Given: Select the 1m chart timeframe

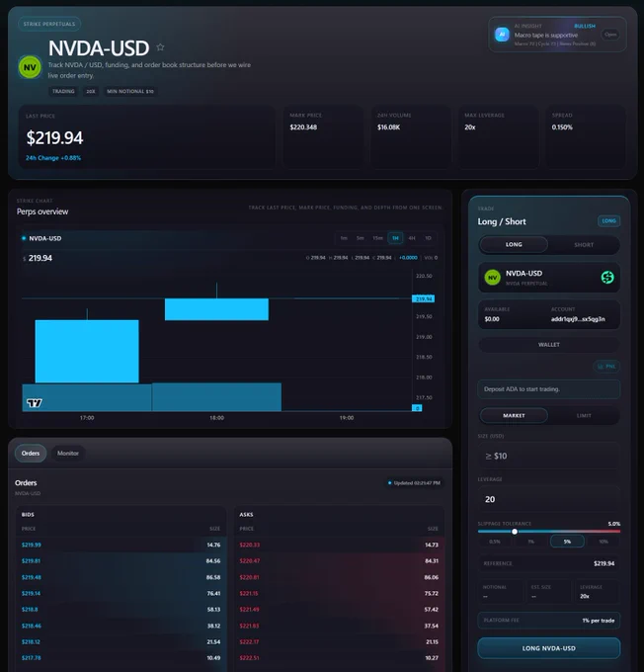Looking at the screenshot, I should pyautogui.click(x=344, y=238).
